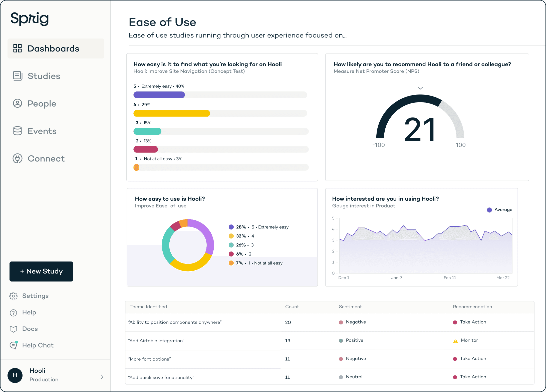Click the Monitor recommendation text

pyautogui.click(x=469, y=340)
